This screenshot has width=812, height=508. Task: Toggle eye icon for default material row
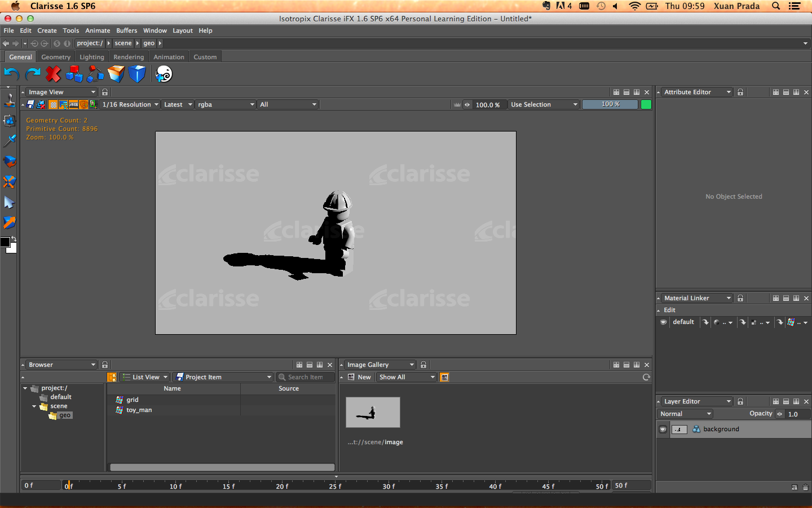663,322
